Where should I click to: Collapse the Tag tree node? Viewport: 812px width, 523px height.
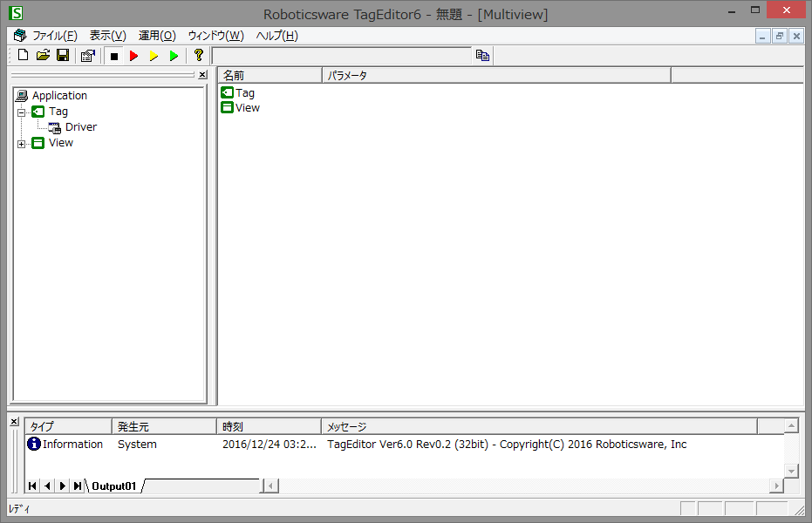pyautogui.click(x=21, y=112)
